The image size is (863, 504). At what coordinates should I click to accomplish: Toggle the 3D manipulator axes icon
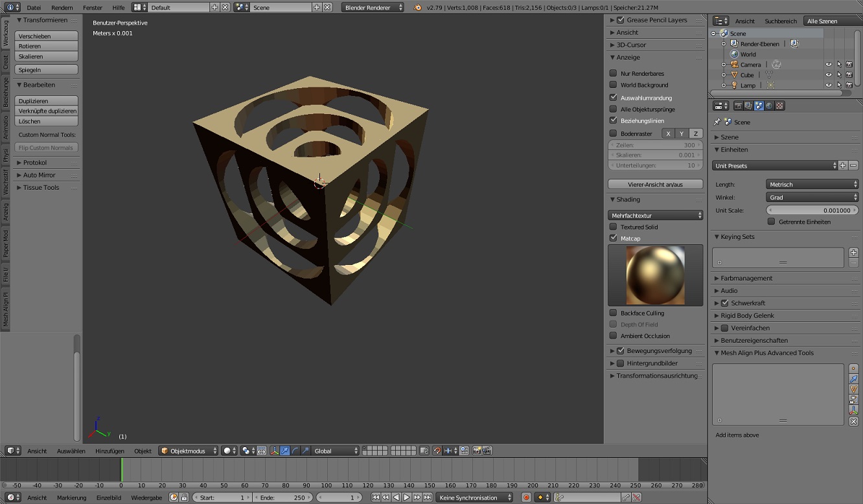point(274,451)
